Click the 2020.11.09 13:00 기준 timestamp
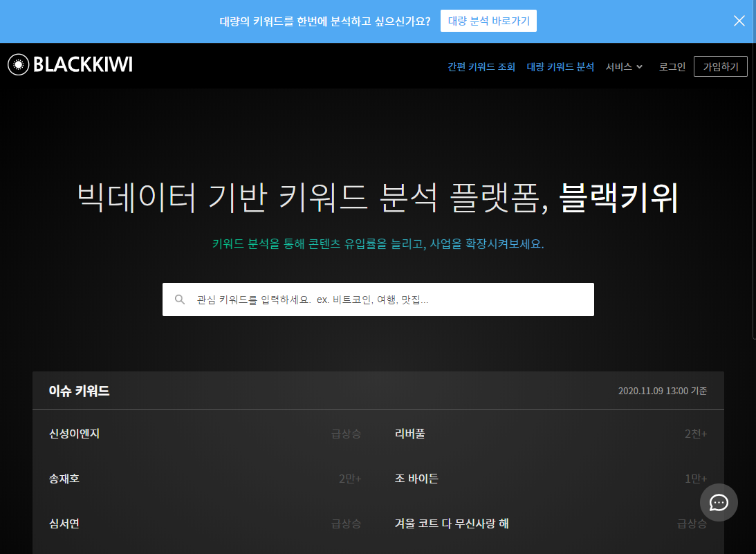 coord(663,391)
